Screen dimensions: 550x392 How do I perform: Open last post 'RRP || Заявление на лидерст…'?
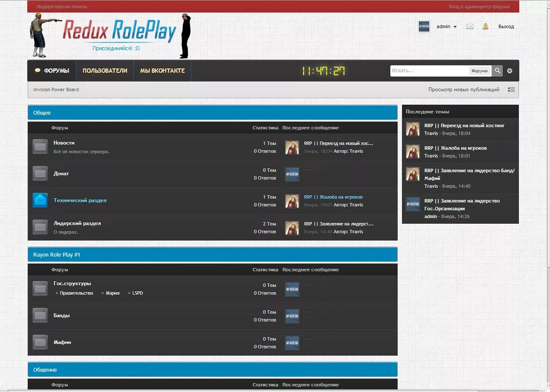click(338, 224)
